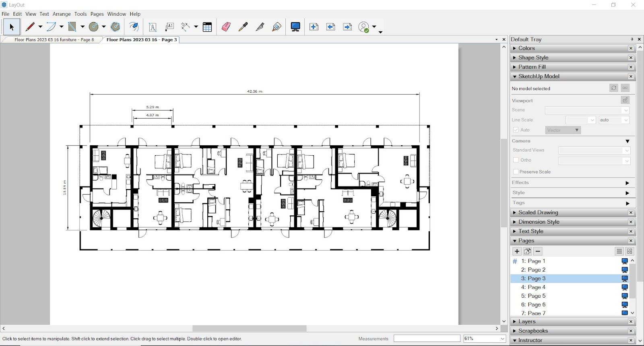Pick the Style eyedropper tool
The width and height of the screenshot is (644, 346).
pos(243,27)
